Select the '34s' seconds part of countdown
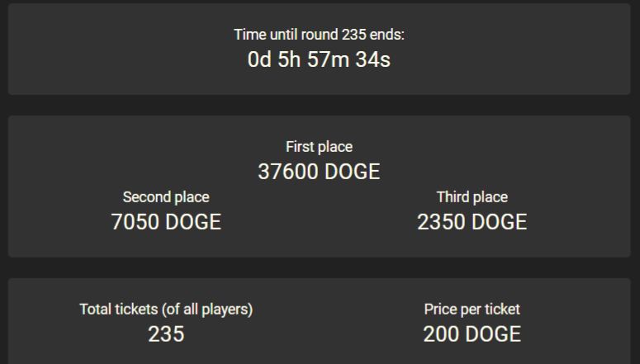The height and width of the screenshot is (364, 640). [373, 59]
